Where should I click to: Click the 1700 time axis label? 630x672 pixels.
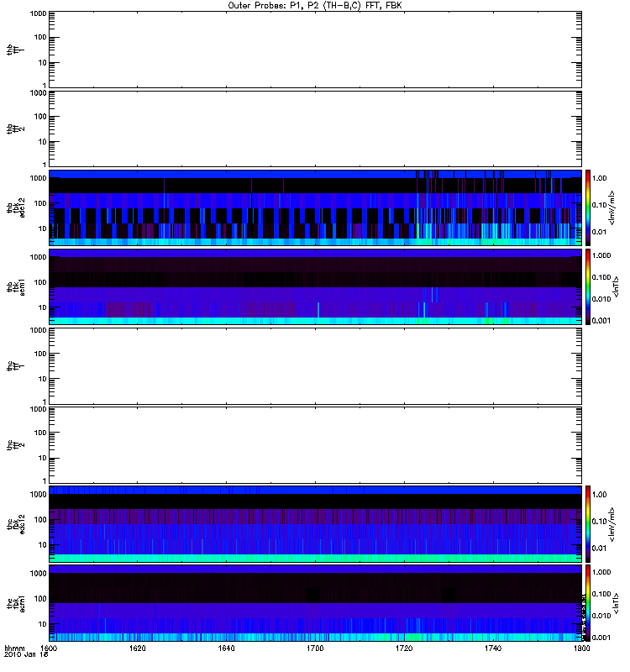click(x=315, y=648)
